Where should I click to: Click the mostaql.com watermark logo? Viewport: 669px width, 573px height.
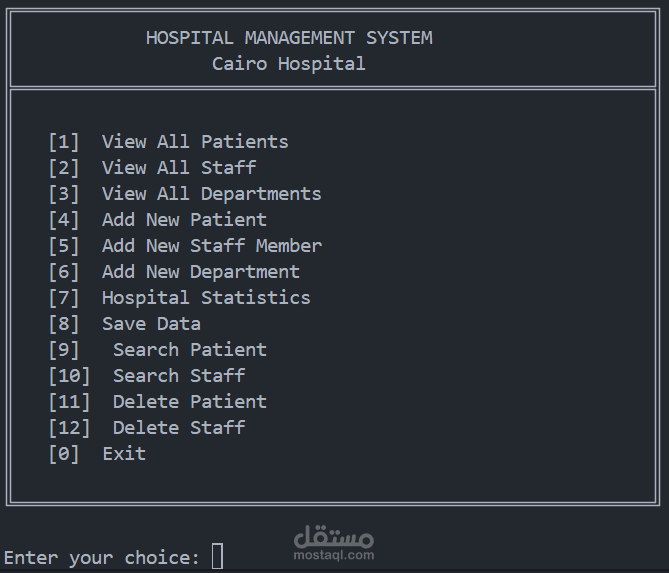[334, 543]
